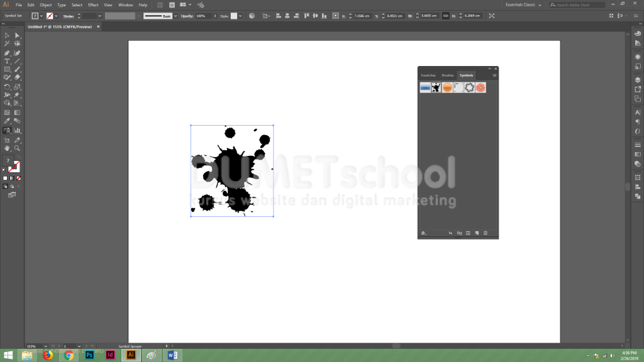The image size is (644, 362).
Task: Select the Rectangle tool
Action: (x=7, y=69)
